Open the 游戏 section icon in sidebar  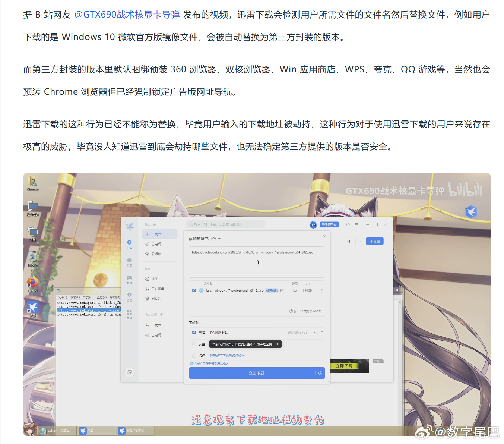point(129,277)
